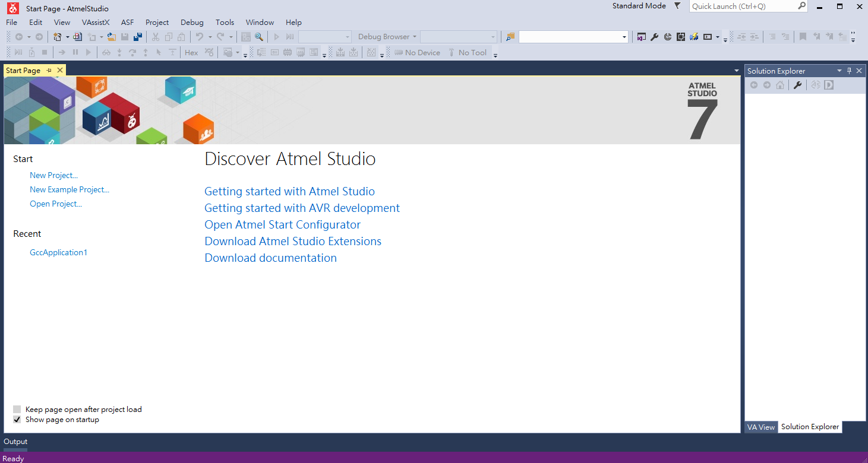
Task: Toggle auto-hide pin on Solution Explorer
Action: [x=850, y=71]
